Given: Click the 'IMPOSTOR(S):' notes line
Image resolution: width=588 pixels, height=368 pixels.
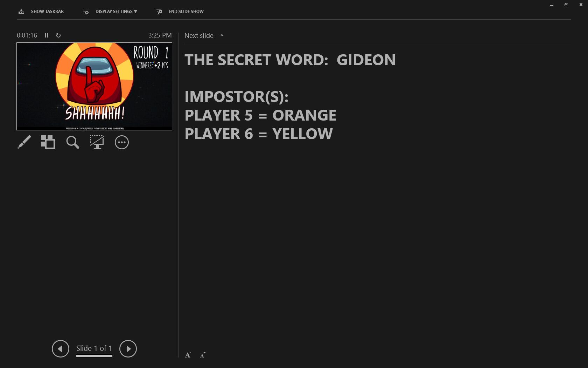Looking at the screenshot, I should click(237, 97).
